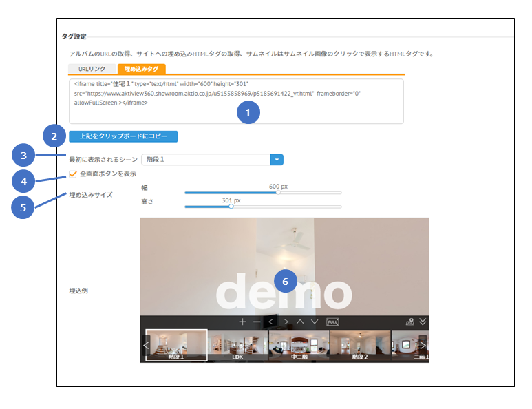This screenshot has width=532, height=409.
Task: Enter fullscreen with the FULL icon
Action: pos(332,322)
